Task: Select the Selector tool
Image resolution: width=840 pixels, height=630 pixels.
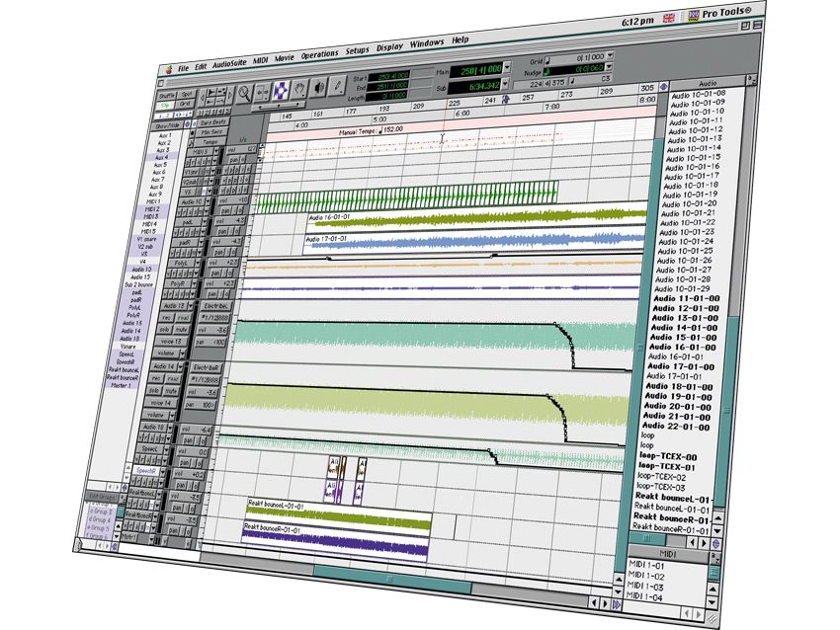Action: 281,89
